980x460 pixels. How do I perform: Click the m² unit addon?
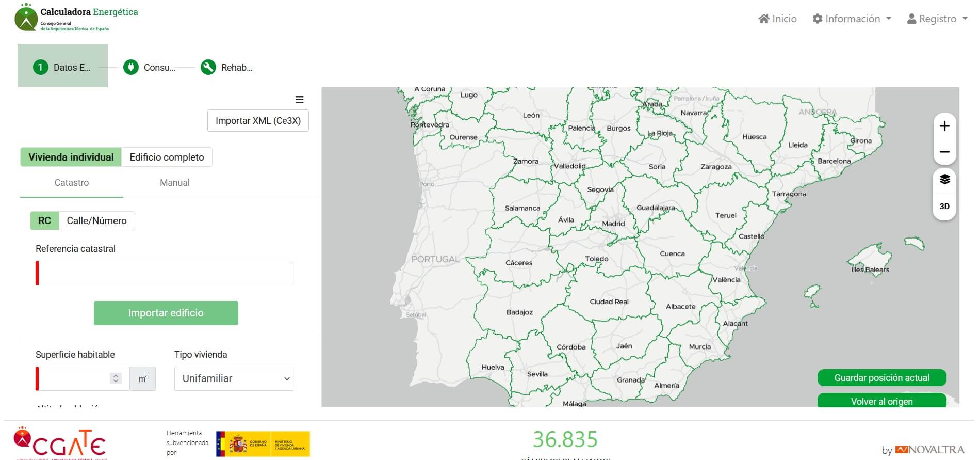[143, 378]
